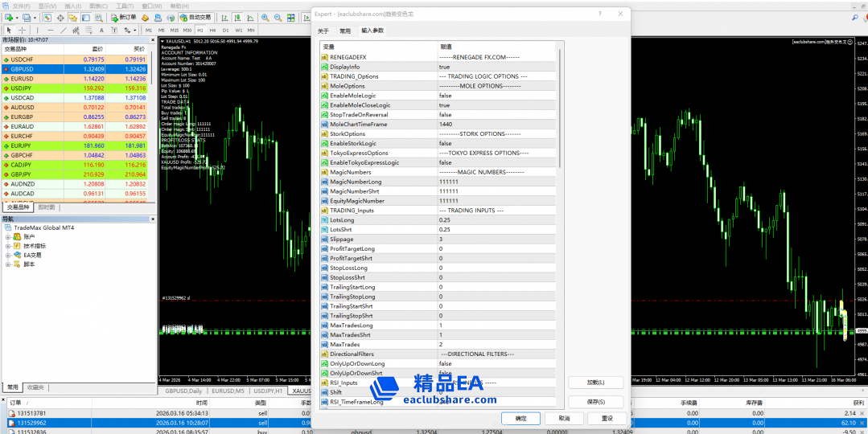Switch chart to H4 timeframe

212,31
